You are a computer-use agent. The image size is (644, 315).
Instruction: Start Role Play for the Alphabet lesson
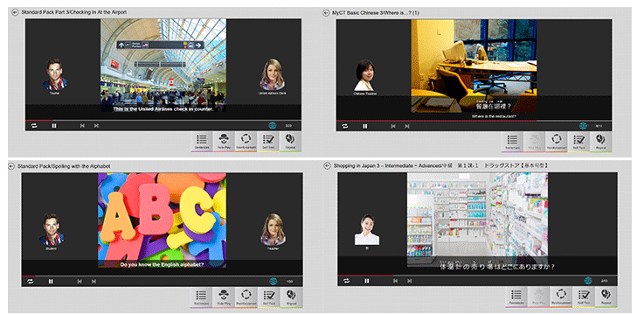point(224,297)
